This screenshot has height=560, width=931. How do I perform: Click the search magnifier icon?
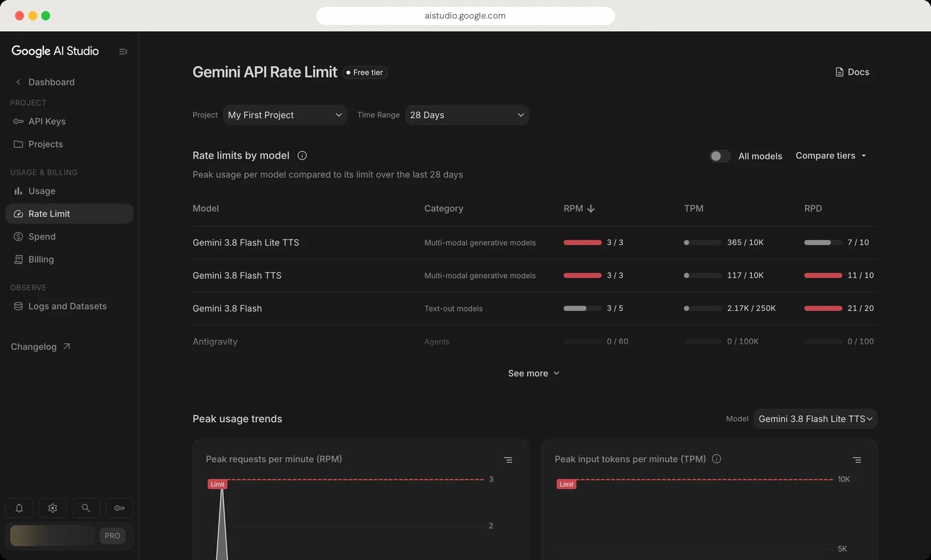[x=86, y=508]
